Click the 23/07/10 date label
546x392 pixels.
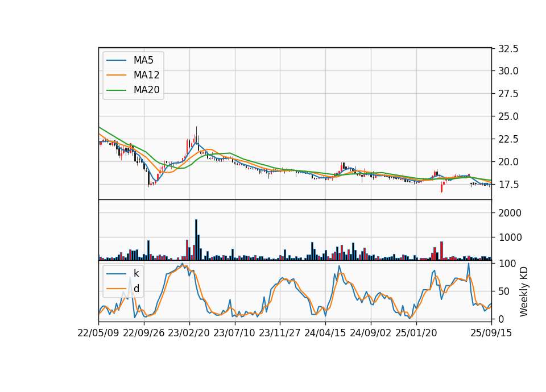pyautogui.click(x=235, y=333)
